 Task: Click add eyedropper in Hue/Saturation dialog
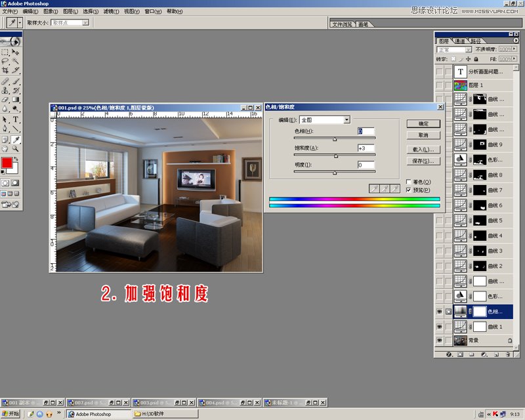(385, 189)
